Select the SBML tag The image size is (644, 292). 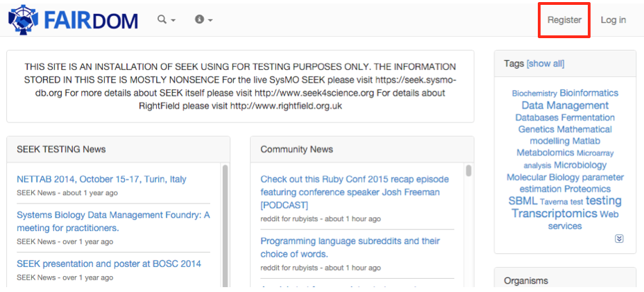[x=523, y=201]
